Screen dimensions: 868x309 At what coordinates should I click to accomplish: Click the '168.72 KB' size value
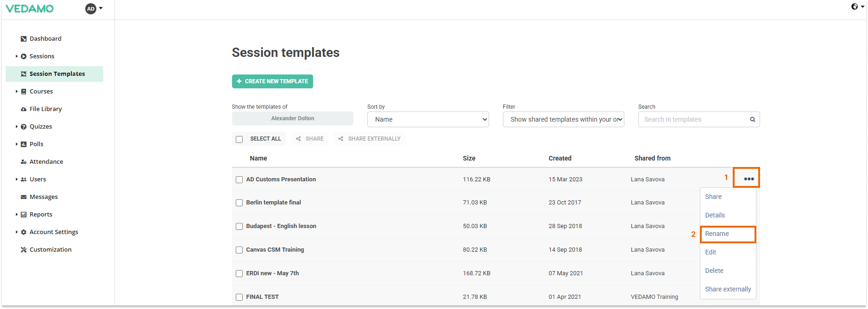pyautogui.click(x=477, y=273)
